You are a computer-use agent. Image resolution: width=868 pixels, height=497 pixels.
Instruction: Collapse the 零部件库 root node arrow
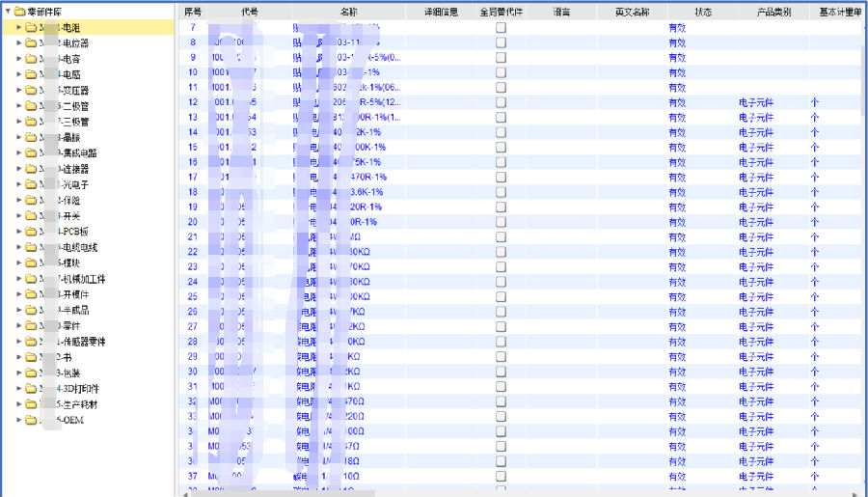[8, 11]
